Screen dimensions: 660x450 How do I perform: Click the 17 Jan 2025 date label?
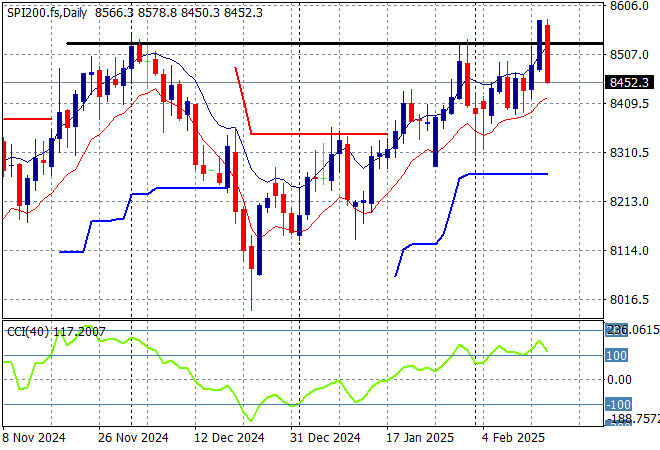pos(420,438)
